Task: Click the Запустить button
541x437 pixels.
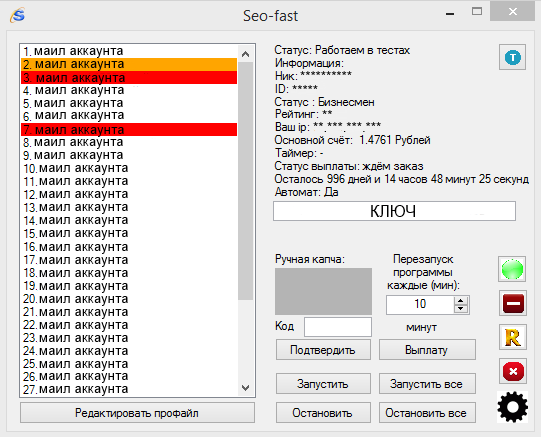Action: pos(323,384)
